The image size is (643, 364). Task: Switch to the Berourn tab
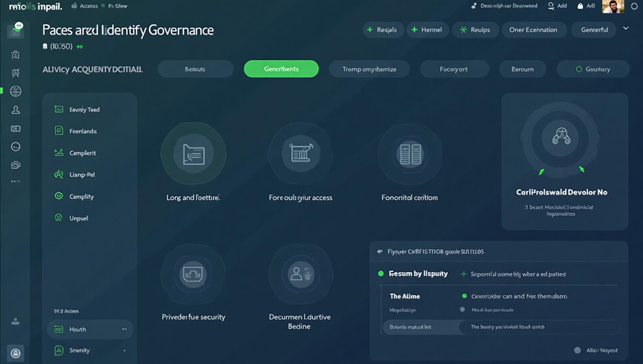(x=522, y=69)
